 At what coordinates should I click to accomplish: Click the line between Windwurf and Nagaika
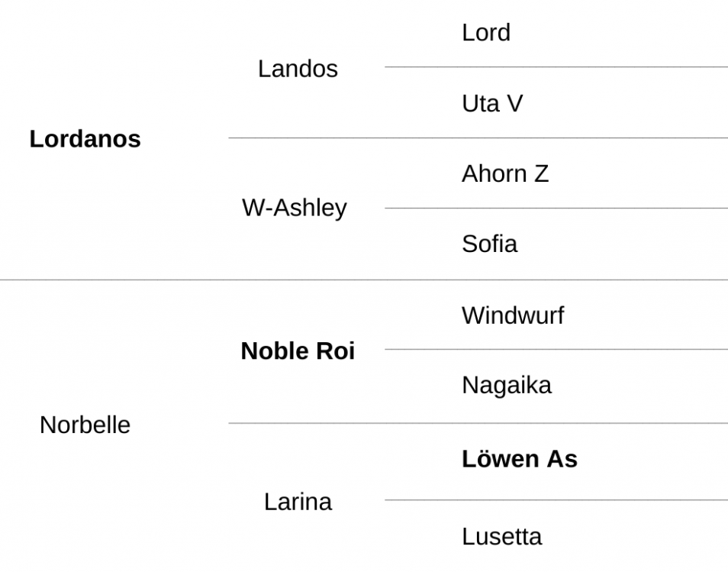tap(556, 349)
